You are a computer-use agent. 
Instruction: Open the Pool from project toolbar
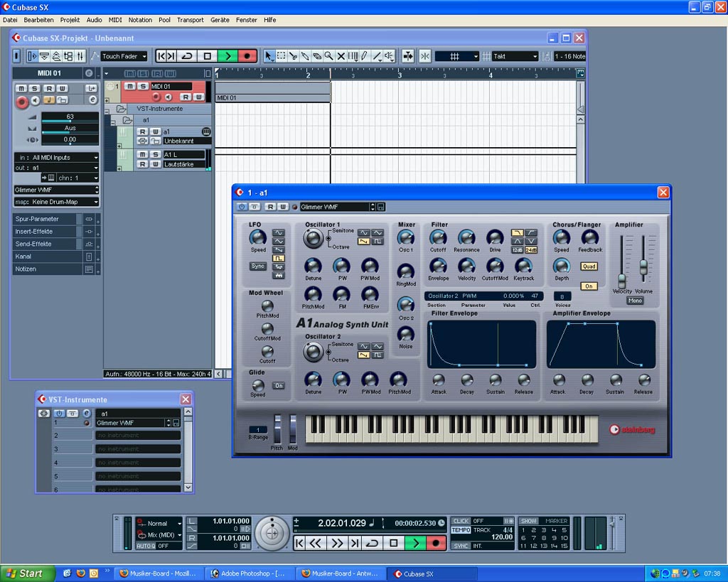68,56
